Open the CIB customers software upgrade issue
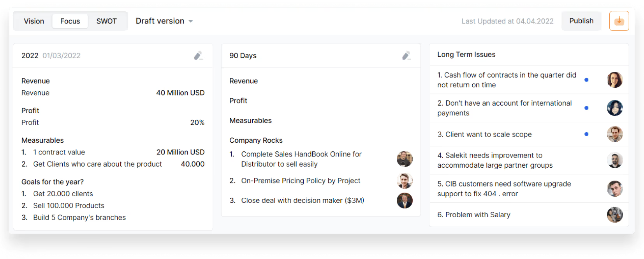Viewport: 644px width, 259px height. (504, 189)
